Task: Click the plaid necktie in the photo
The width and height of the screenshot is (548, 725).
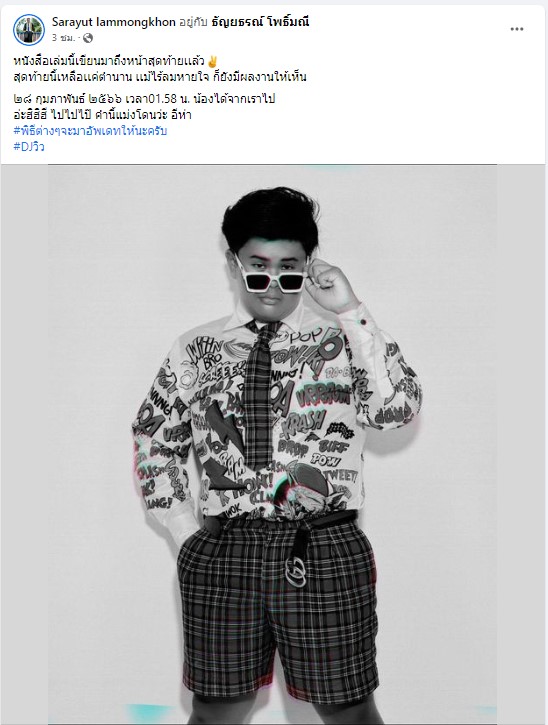Action: click(x=259, y=393)
